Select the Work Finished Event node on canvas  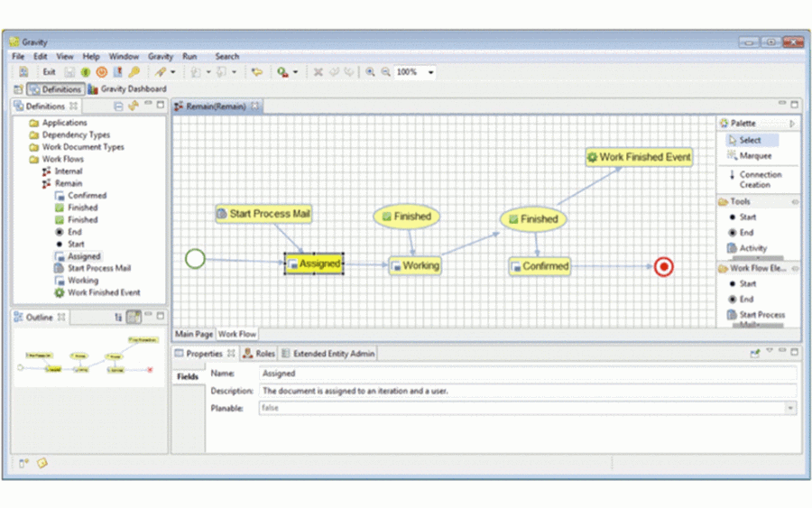point(639,157)
